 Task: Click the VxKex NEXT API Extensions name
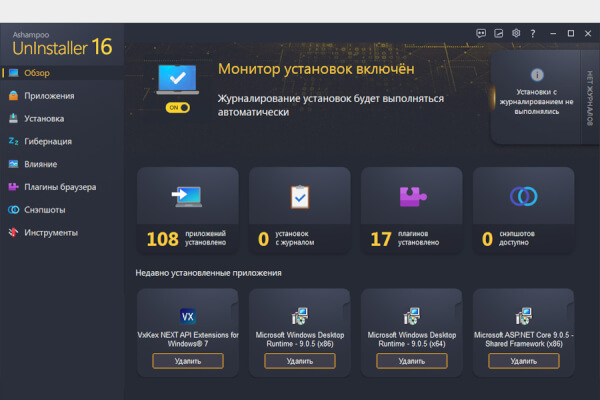pos(188,339)
